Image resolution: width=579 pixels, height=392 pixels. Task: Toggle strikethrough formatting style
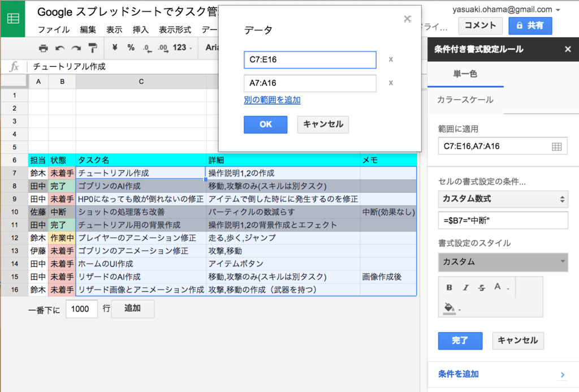481,287
